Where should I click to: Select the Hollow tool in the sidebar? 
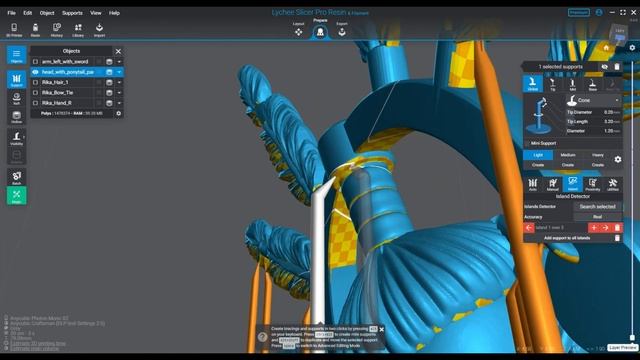(x=17, y=116)
